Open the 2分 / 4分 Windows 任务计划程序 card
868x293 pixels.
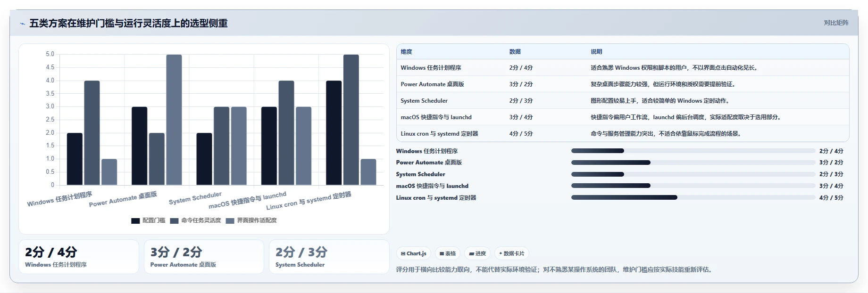[x=79, y=257]
